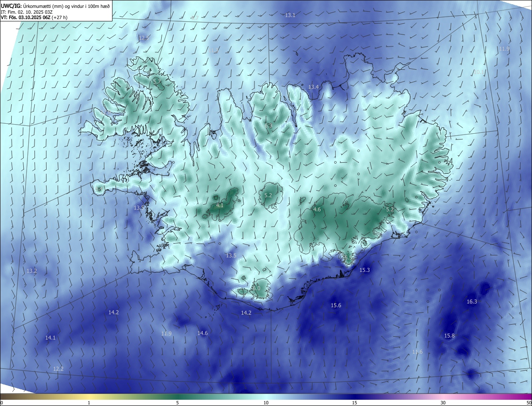
Task: Click the 15.8 value label
Action: [x=449, y=335]
